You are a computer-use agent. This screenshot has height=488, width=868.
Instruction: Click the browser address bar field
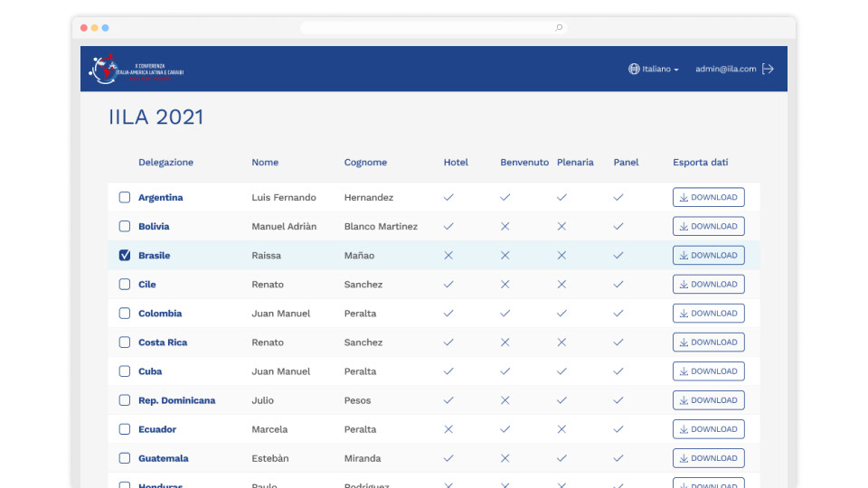[x=433, y=28]
